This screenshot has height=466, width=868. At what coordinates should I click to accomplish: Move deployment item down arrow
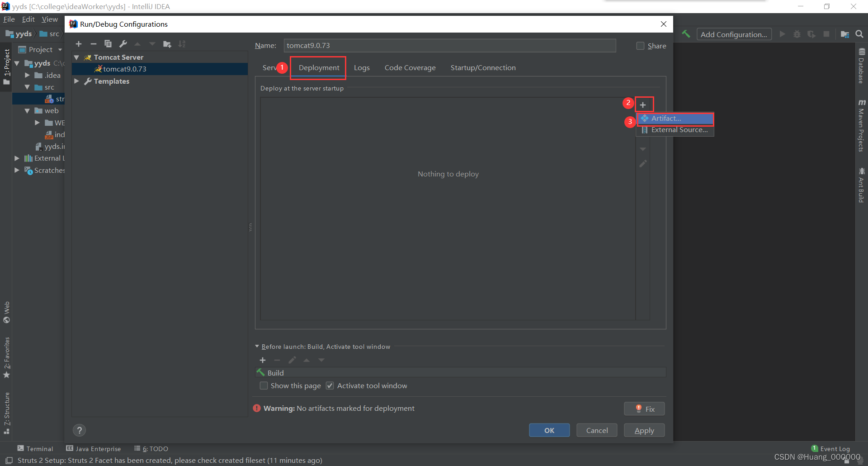[643, 149]
